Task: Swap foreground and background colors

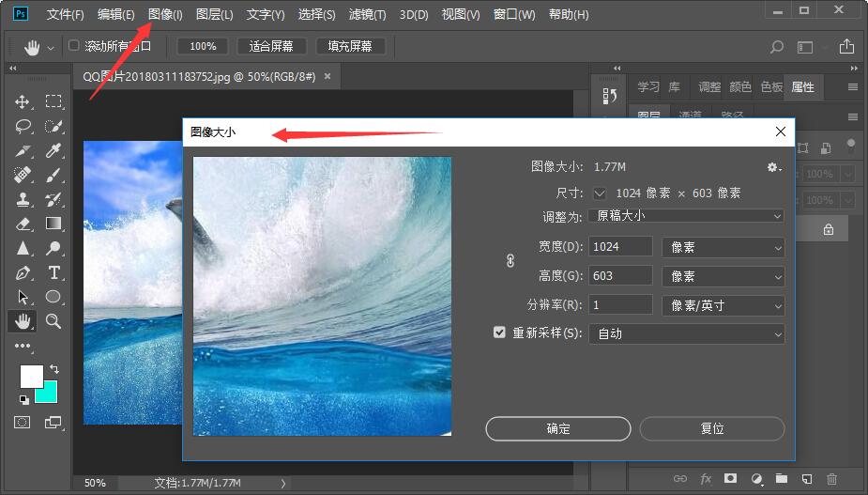Action: coord(54,369)
